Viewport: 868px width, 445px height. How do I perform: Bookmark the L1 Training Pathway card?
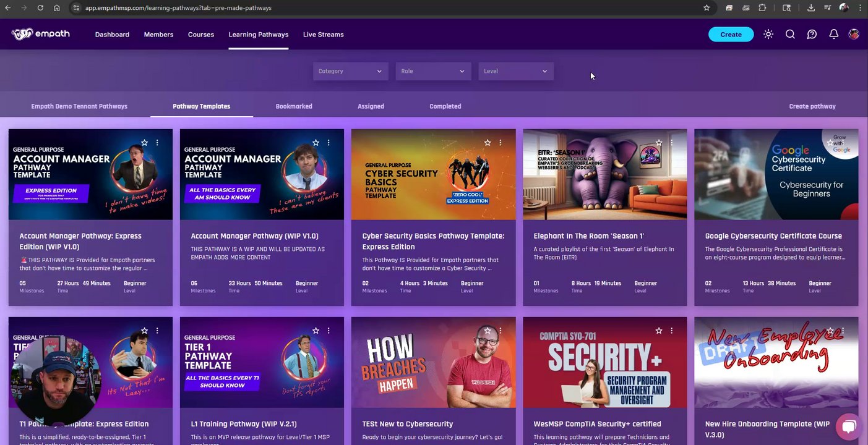316,331
